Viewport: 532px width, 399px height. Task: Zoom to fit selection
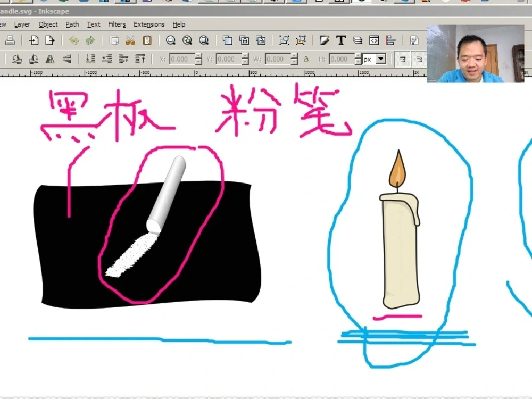tap(171, 40)
